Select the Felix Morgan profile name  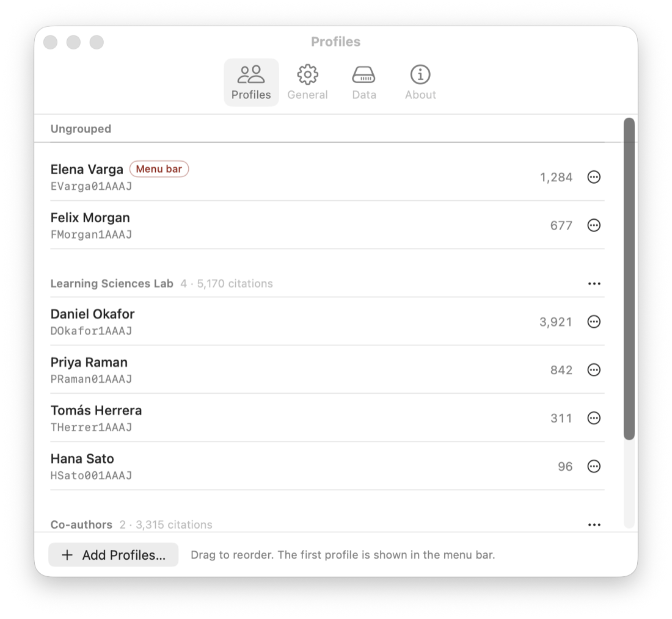(90, 217)
